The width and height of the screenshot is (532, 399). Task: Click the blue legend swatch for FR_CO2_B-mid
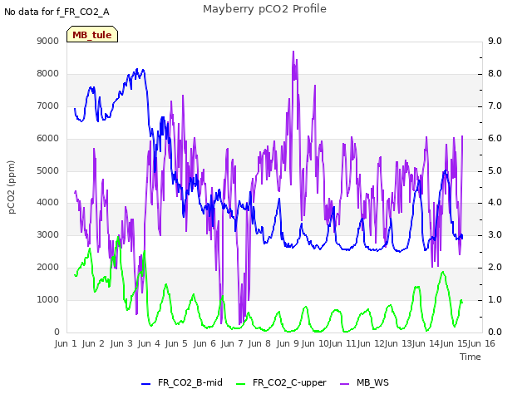click(146, 383)
